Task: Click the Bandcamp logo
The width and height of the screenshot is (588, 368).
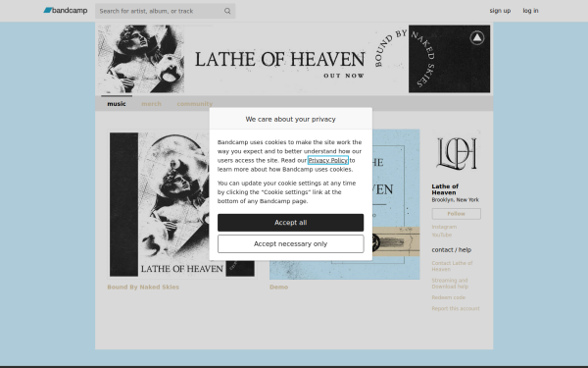Action: [66, 11]
